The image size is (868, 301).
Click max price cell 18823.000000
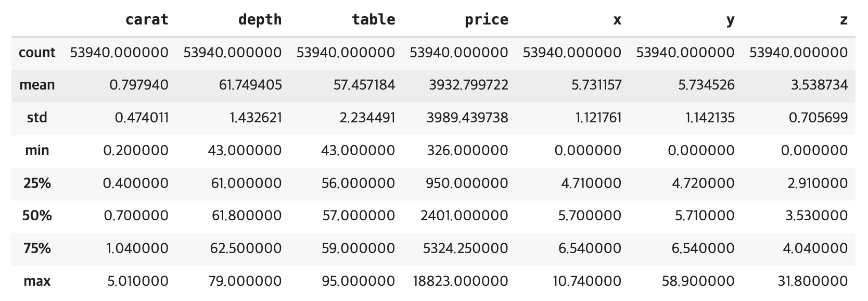point(461,281)
